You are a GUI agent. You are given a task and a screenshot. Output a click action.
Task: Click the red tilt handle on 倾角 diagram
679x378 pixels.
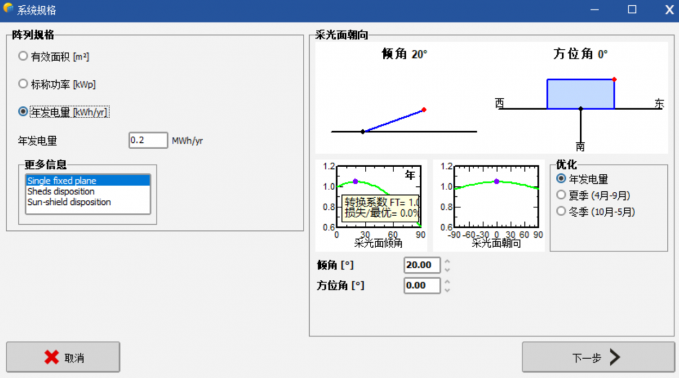pyautogui.click(x=424, y=110)
